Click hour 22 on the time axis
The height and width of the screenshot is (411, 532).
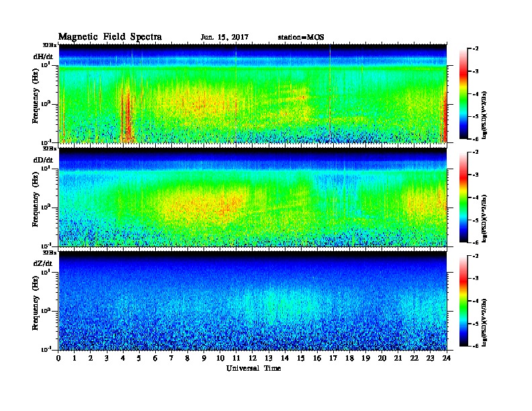click(x=414, y=359)
